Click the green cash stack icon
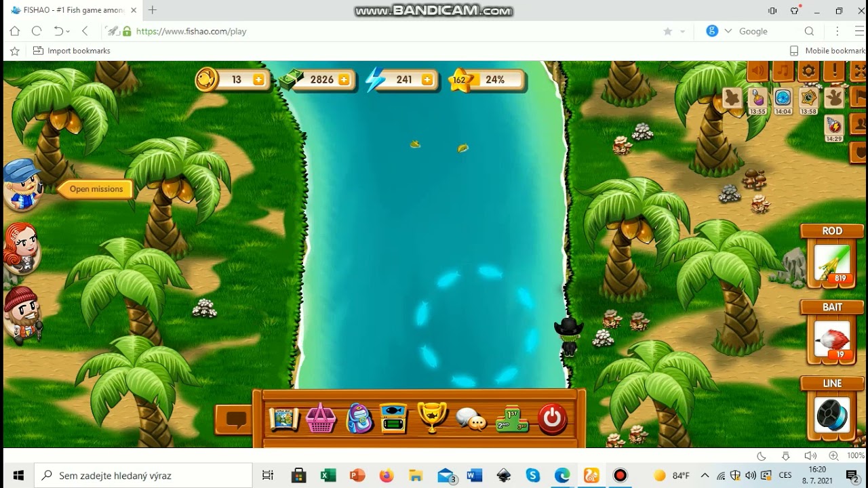 click(290, 80)
